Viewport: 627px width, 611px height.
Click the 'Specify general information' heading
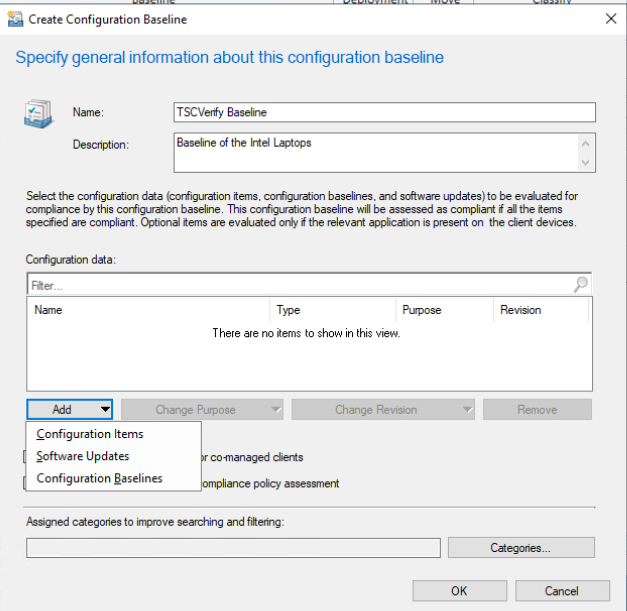pyautogui.click(x=230, y=57)
